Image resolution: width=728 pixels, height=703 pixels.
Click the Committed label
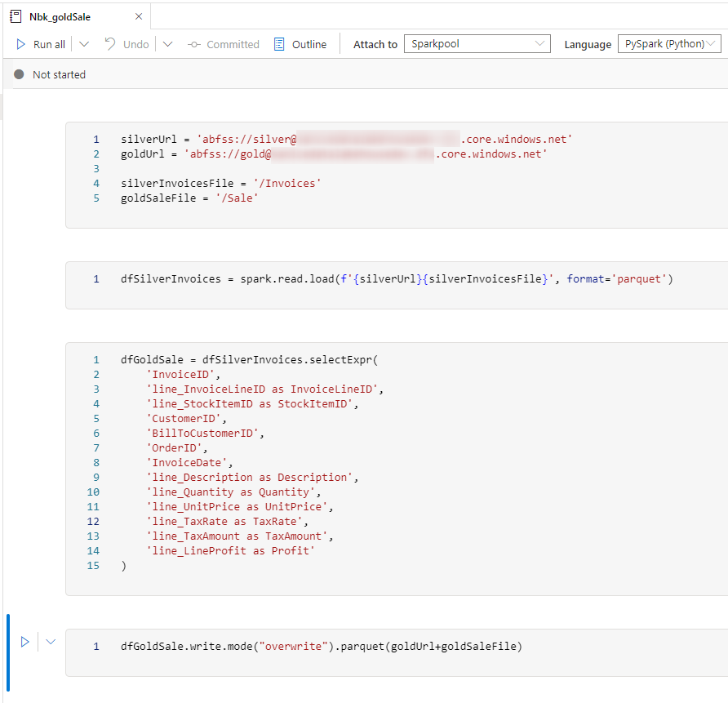pyautogui.click(x=233, y=44)
